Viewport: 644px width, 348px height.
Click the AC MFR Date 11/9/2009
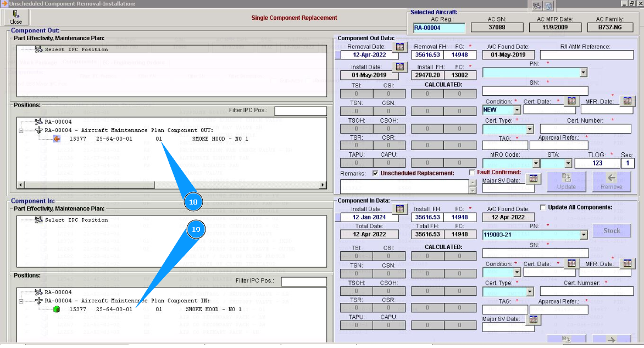(555, 27)
